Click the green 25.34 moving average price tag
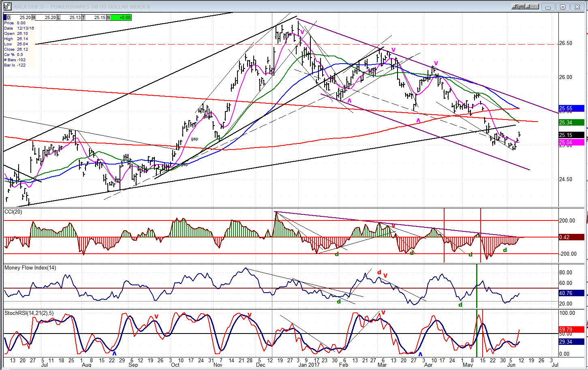The image size is (588, 370). pyautogui.click(x=572, y=122)
